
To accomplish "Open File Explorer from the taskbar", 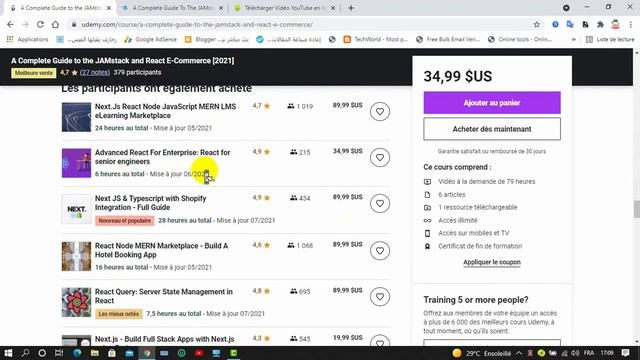I will (x=95, y=353).
